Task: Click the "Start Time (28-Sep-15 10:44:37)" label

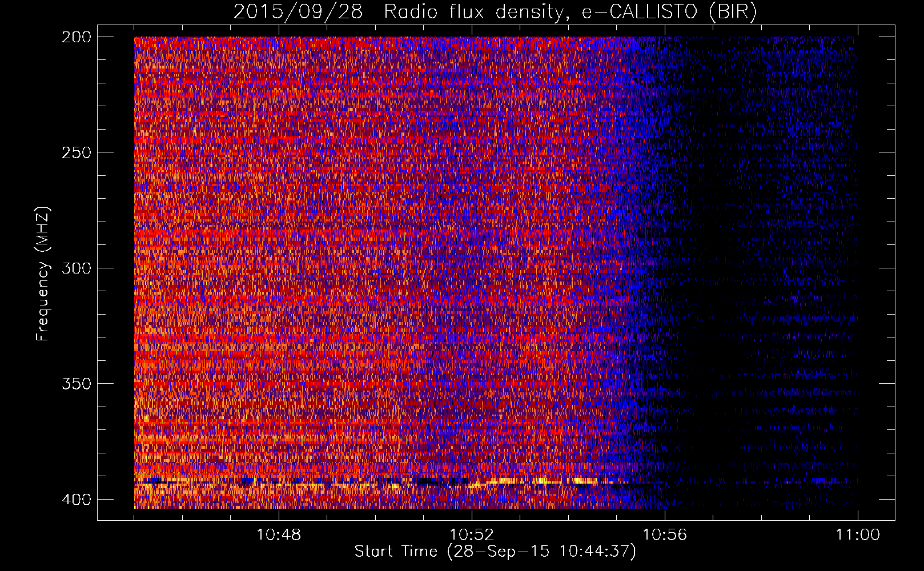Action: (495, 552)
